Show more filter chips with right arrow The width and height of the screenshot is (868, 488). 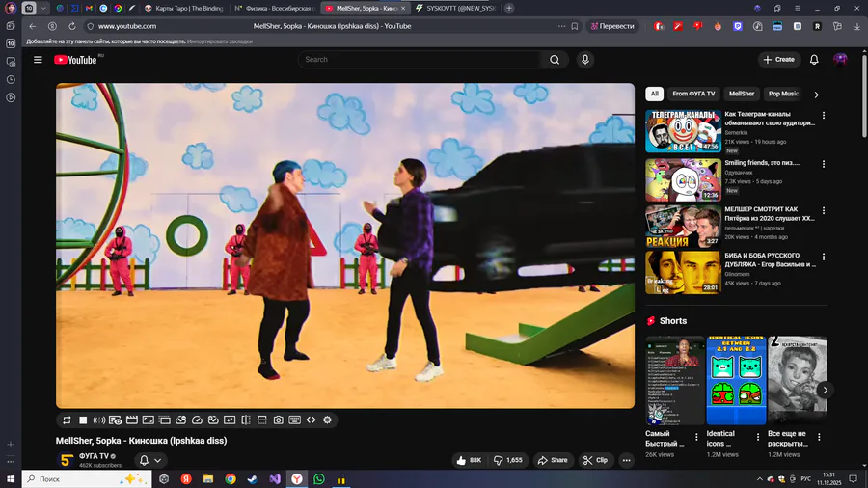pyautogui.click(x=816, y=95)
